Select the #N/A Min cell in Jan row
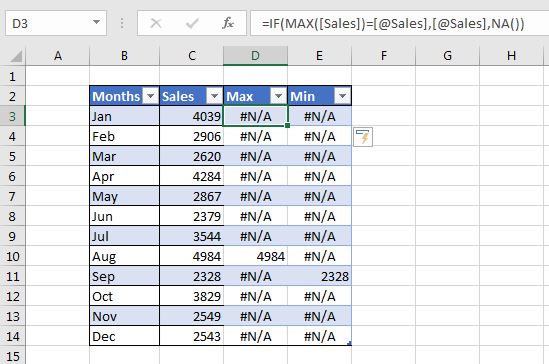549x364 pixels. click(319, 116)
